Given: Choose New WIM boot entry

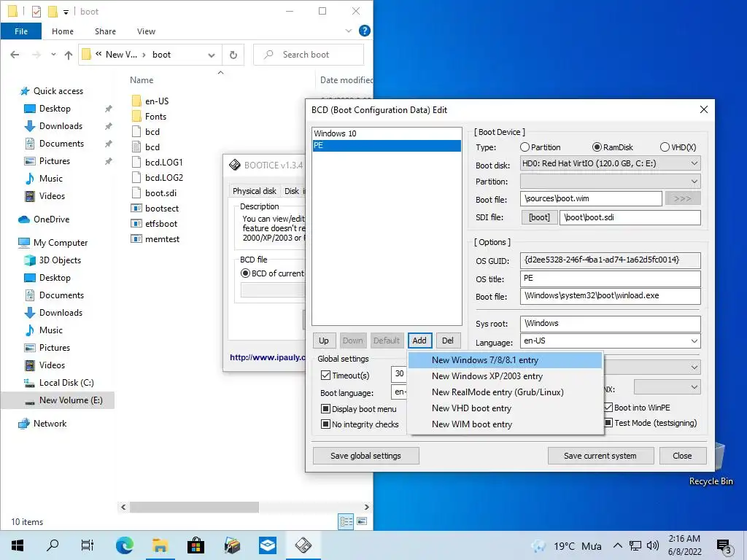Looking at the screenshot, I should tap(506, 424).
